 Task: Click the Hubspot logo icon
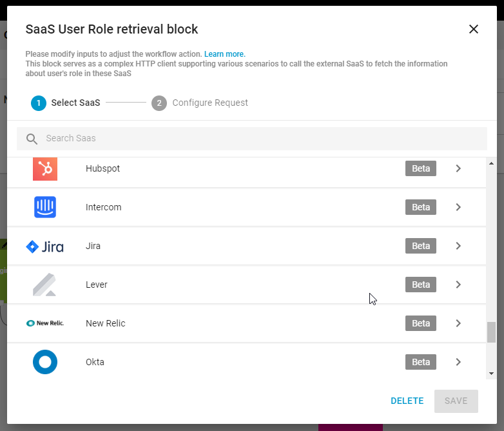45,168
